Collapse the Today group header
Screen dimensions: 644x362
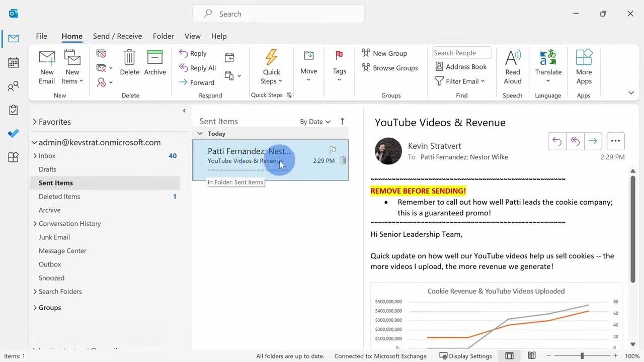(200, 134)
